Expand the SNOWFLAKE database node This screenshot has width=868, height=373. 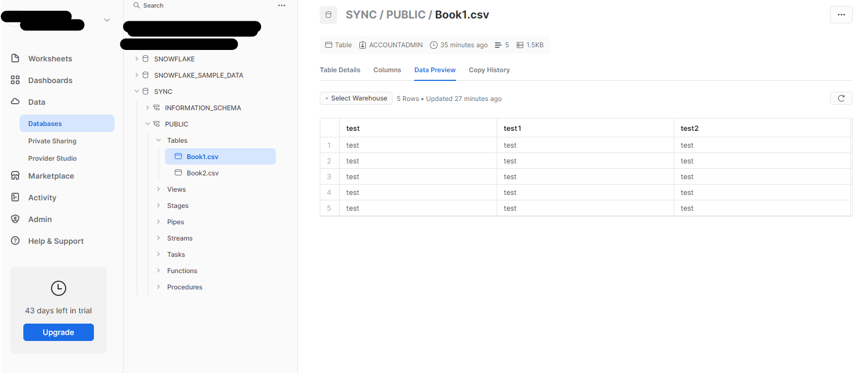point(137,59)
